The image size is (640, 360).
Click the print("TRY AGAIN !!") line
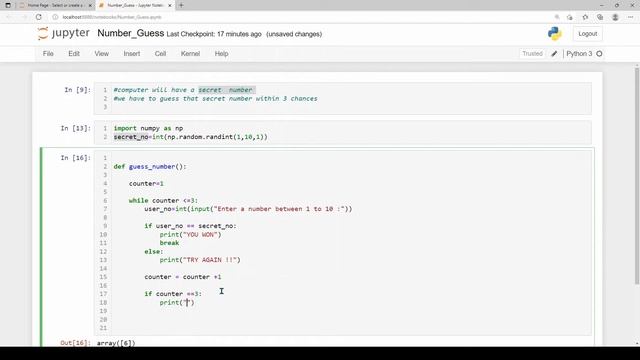click(x=200, y=260)
